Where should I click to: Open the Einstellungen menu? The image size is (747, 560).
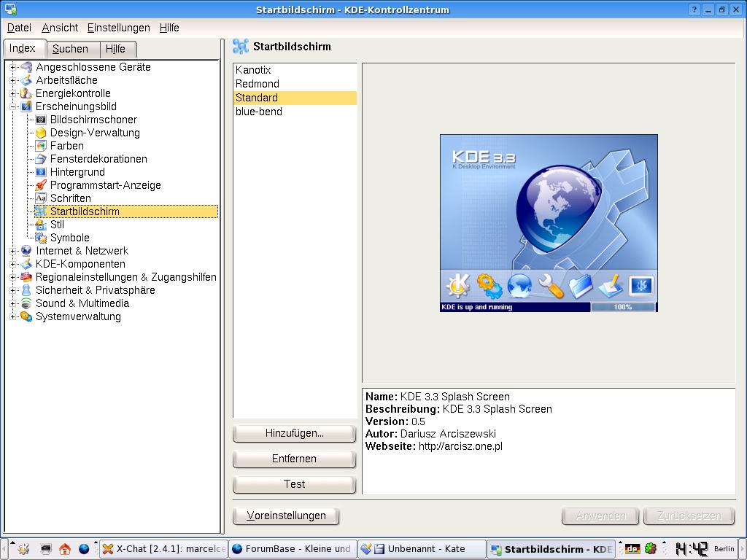[x=119, y=28]
